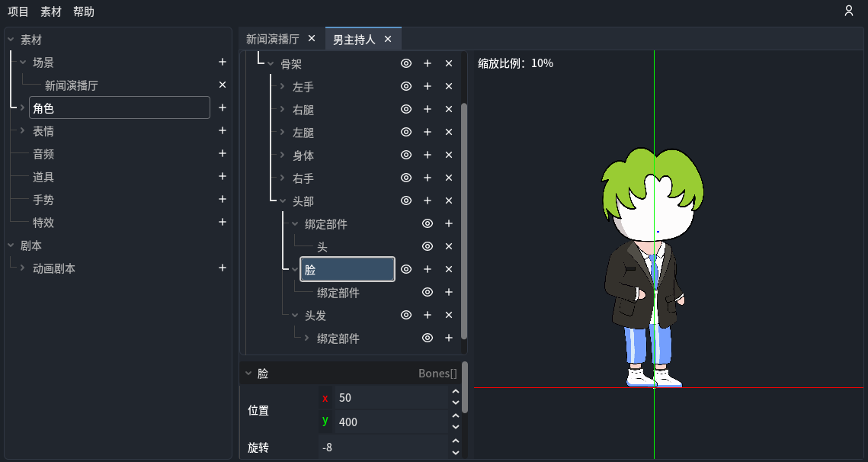The image size is (868, 462).
Task: Remove the 头 bound part
Action: (449, 247)
